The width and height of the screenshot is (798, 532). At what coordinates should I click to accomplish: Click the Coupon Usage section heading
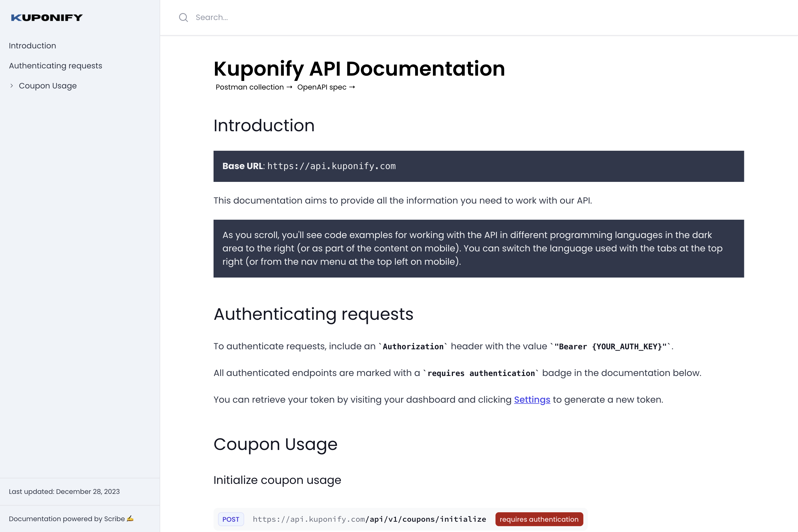(x=275, y=444)
